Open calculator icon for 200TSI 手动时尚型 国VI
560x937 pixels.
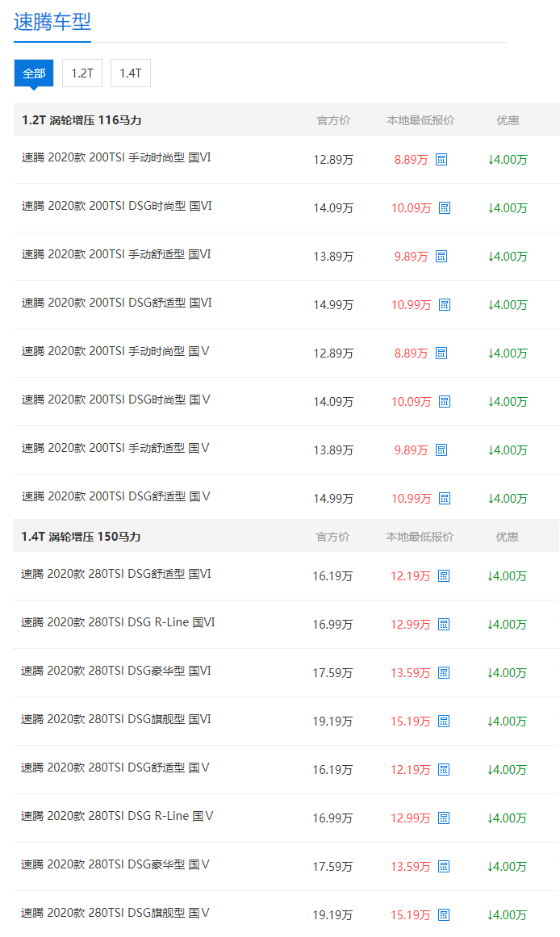click(441, 160)
